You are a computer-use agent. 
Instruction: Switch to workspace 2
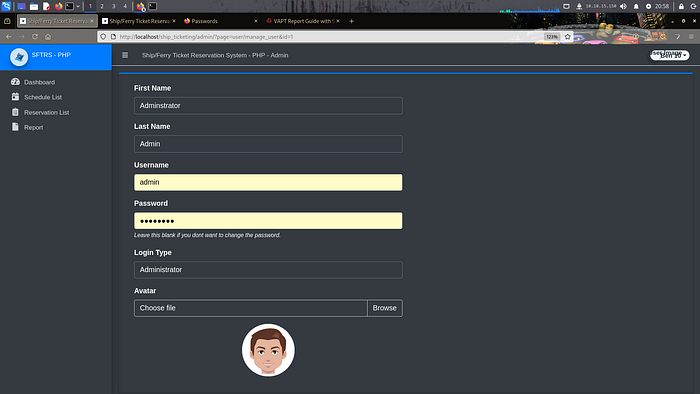coord(102,6)
